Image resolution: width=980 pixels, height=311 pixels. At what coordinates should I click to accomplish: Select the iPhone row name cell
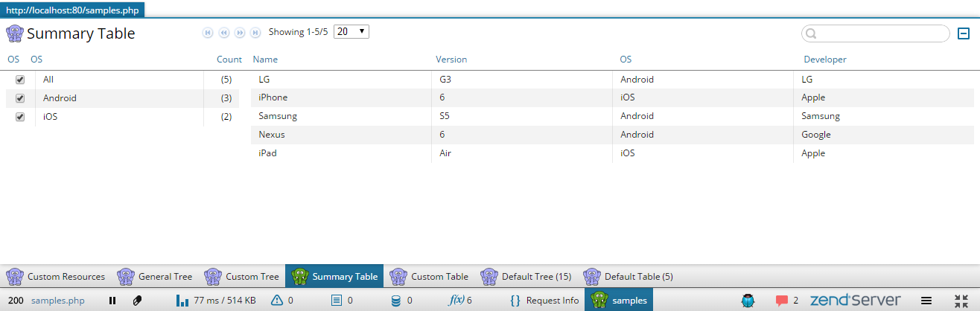[343, 97]
